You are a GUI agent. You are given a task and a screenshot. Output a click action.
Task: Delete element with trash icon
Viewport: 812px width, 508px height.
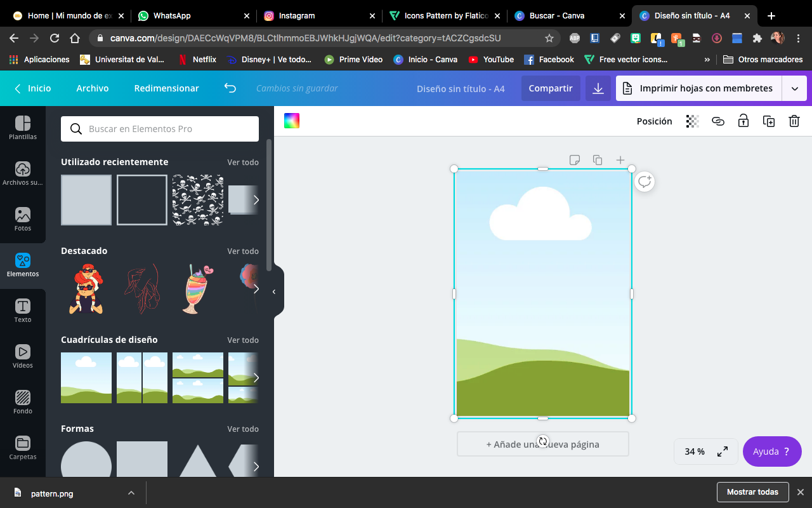pyautogui.click(x=794, y=121)
